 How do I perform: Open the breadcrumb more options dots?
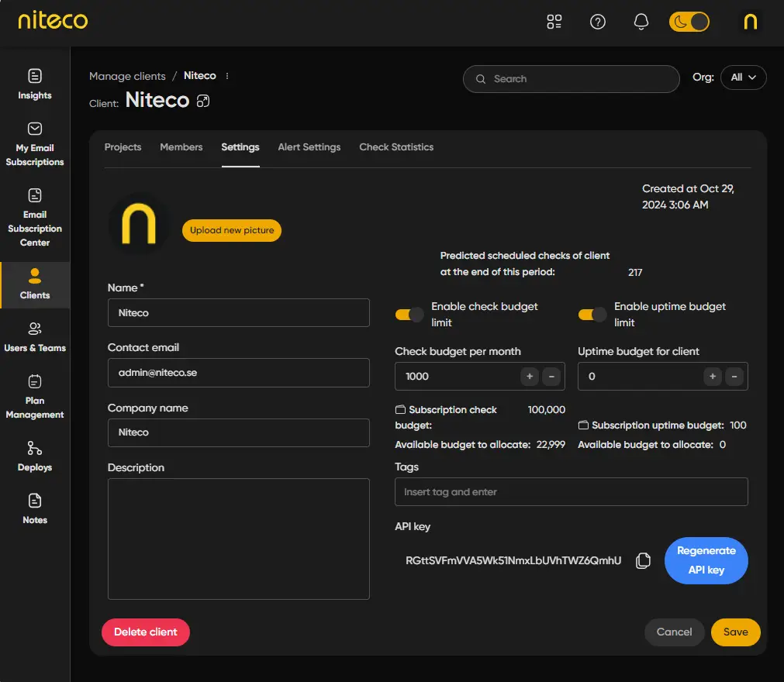pyautogui.click(x=227, y=76)
